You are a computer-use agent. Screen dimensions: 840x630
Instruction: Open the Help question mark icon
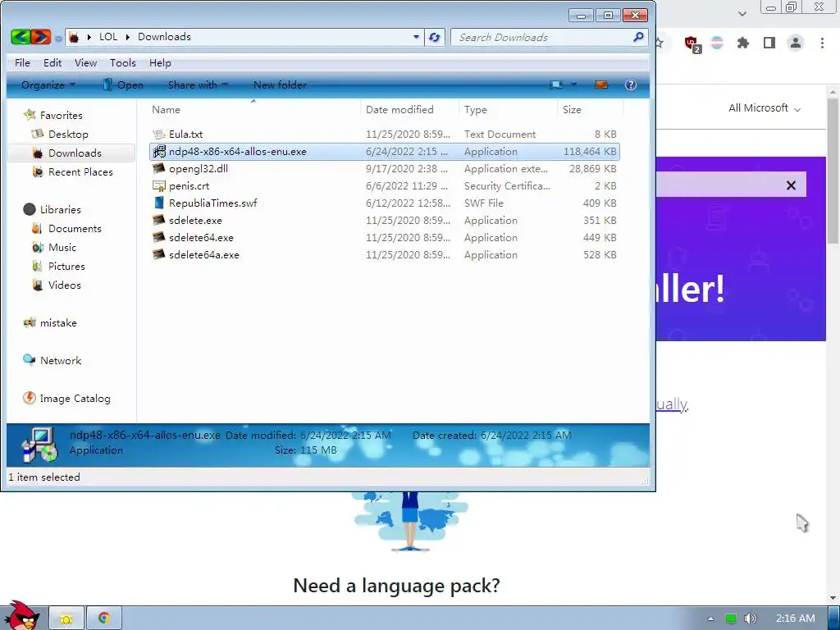coord(631,84)
